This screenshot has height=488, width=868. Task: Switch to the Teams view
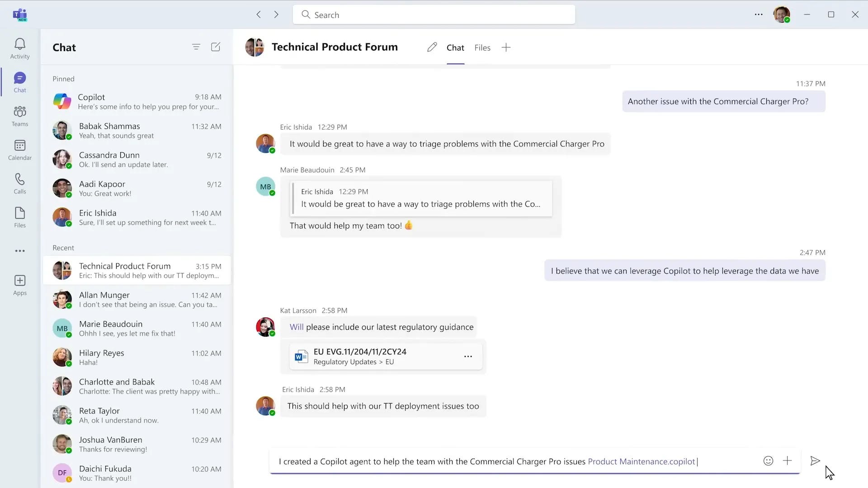click(x=19, y=116)
